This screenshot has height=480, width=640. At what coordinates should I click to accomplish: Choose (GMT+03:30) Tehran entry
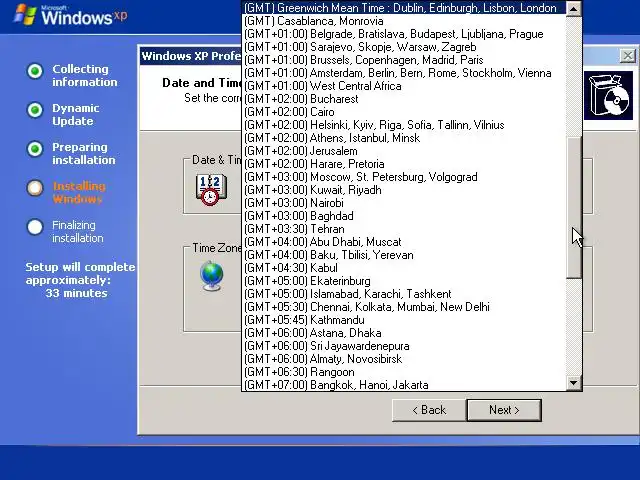pyautogui.click(x=404, y=229)
